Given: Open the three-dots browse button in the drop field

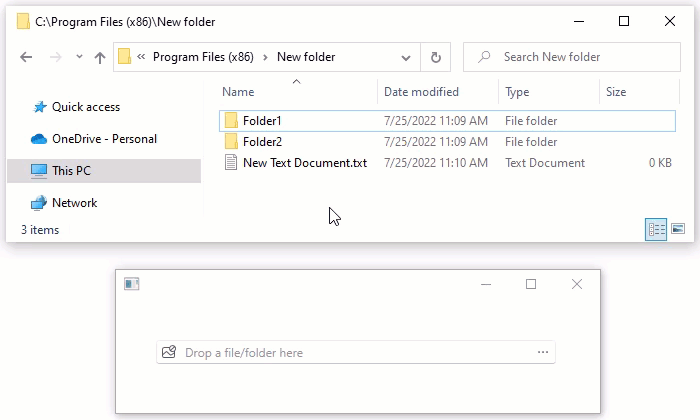Looking at the screenshot, I should [x=543, y=352].
